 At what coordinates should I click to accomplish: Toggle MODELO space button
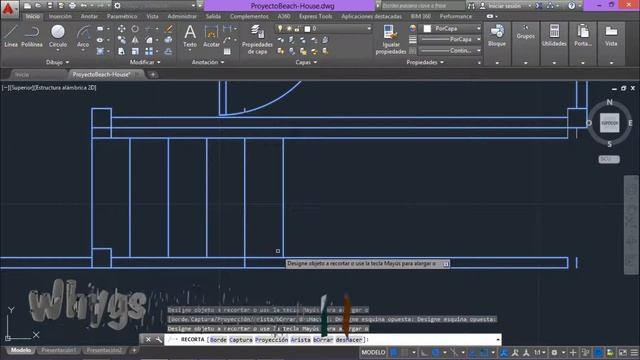[373, 352]
